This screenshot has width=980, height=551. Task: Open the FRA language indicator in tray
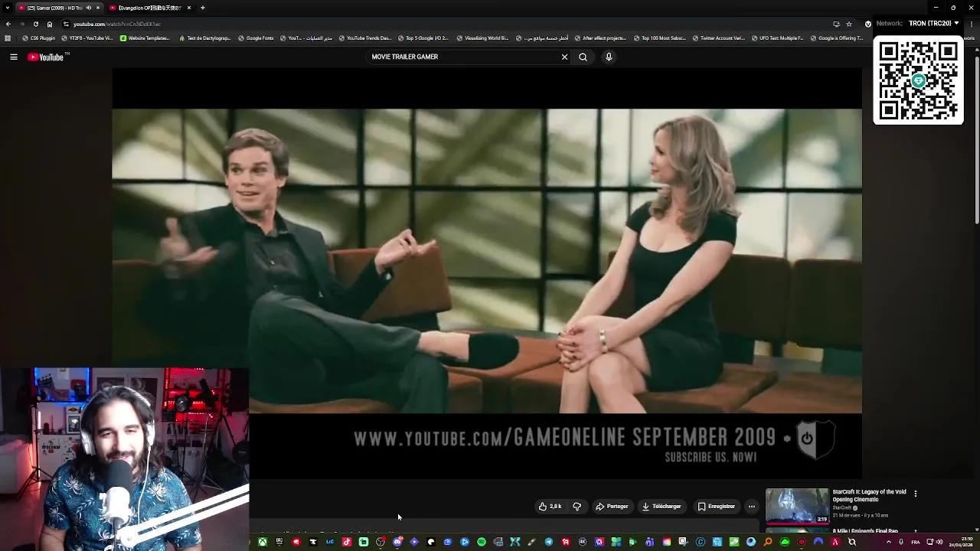pyautogui.click(x=916, y=542)
